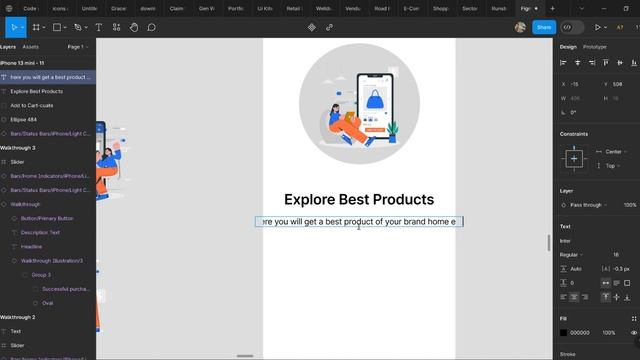The height and width of the screenshot is (360, 640).
Task: Click the font size field 16
Action: coord(616,255)
